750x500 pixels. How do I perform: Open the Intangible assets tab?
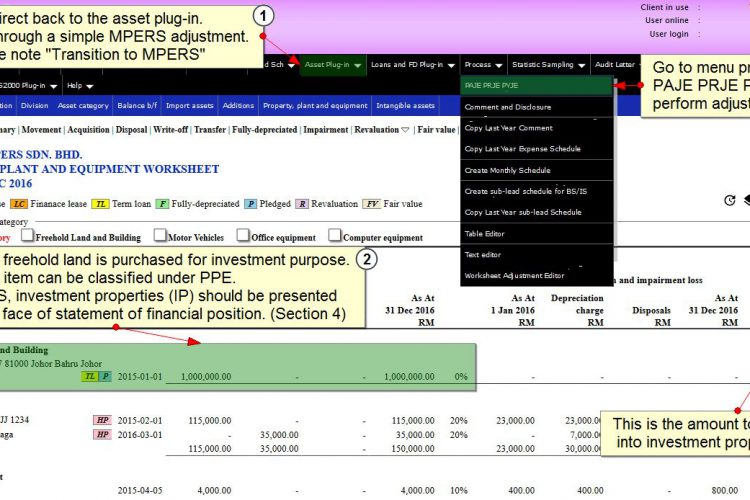tap(405, 105)
